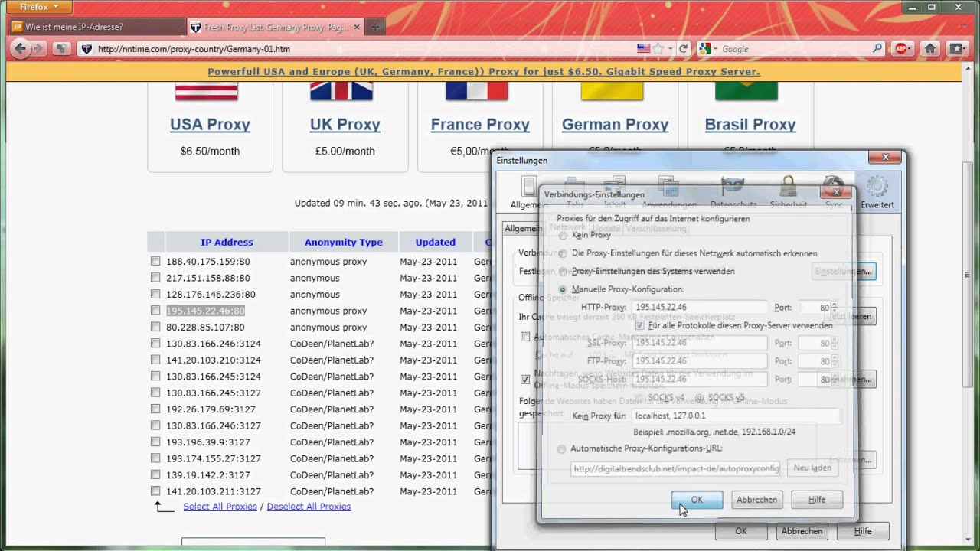The image size is (980, 551).
Task: Go back with the browser back arrow
Action: point(21,48)
